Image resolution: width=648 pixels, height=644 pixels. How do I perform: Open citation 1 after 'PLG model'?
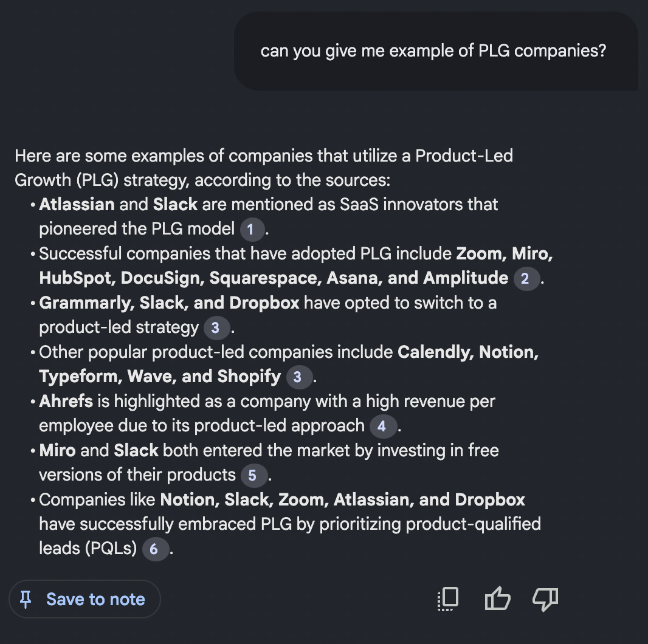tap(251, 230)
